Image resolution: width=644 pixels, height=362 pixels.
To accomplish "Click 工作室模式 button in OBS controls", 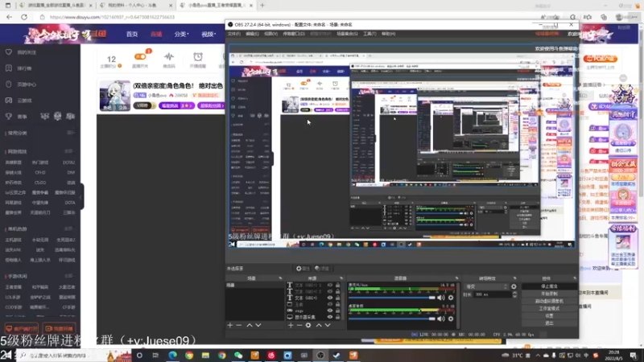I will point(549,309).
